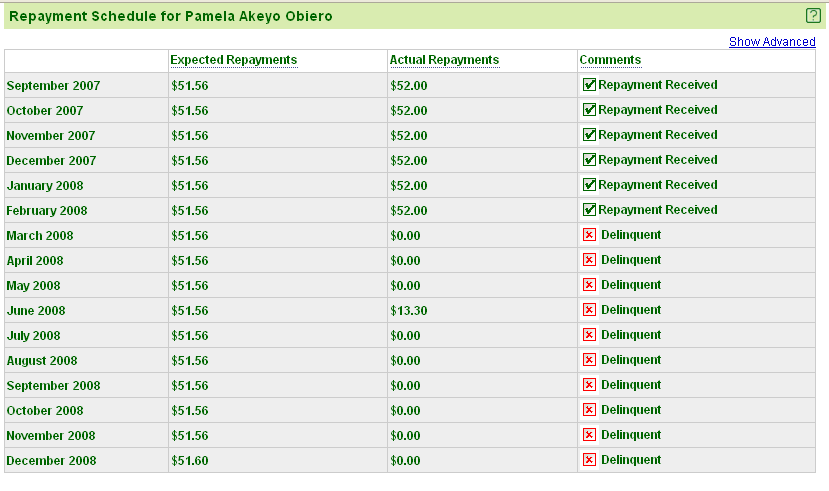Click the Comments column header
This screenshot has width=829, height=491.
(x=610, y=60)
